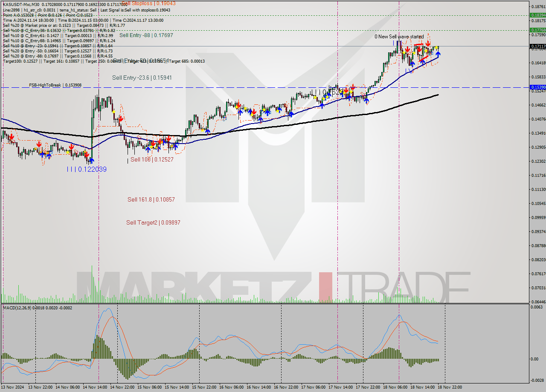
Task: Click the blue 0.15390 price tag
Action: click(537, 87)
